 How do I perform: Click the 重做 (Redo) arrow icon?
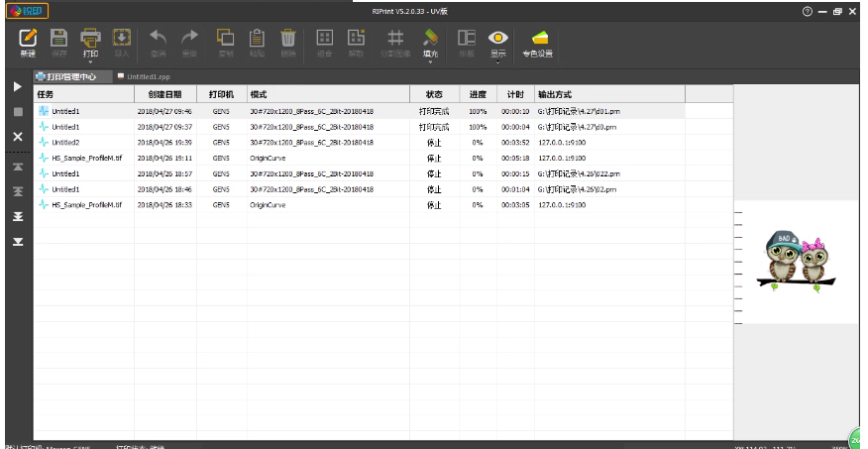190,38
